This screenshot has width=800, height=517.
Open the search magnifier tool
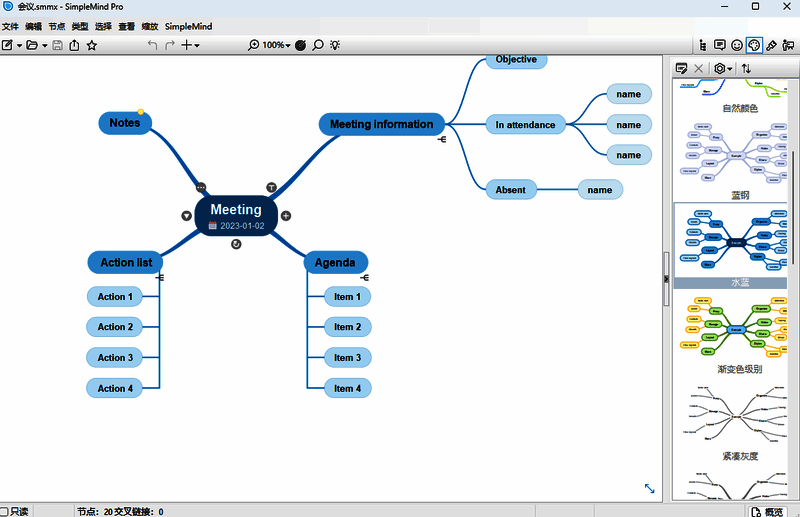[x=318, y=45]
